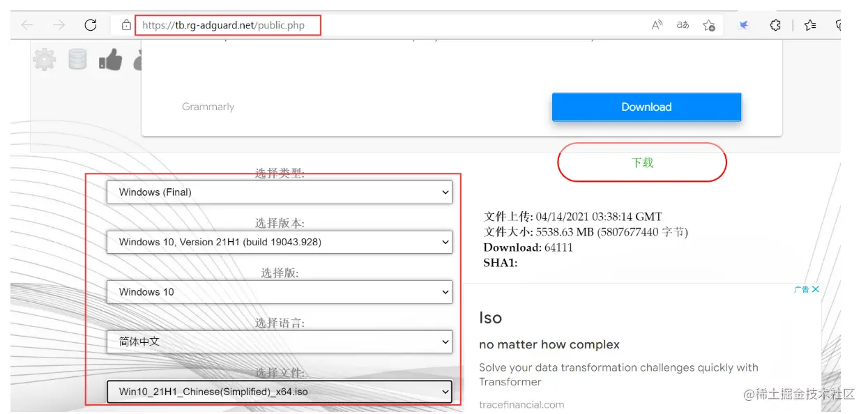The height and width of the screenshot is (414, 868).
Task: Click the 选择文件 label
Action: (280, 373)
